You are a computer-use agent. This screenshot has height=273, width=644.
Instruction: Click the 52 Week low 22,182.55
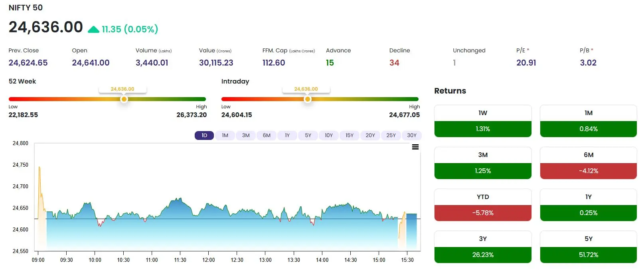(x=23, y=115)
